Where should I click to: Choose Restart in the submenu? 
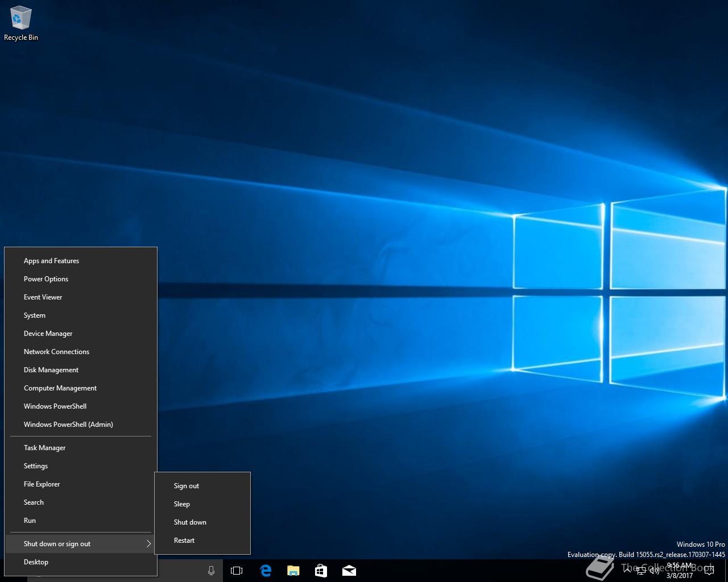pos(202,541)
